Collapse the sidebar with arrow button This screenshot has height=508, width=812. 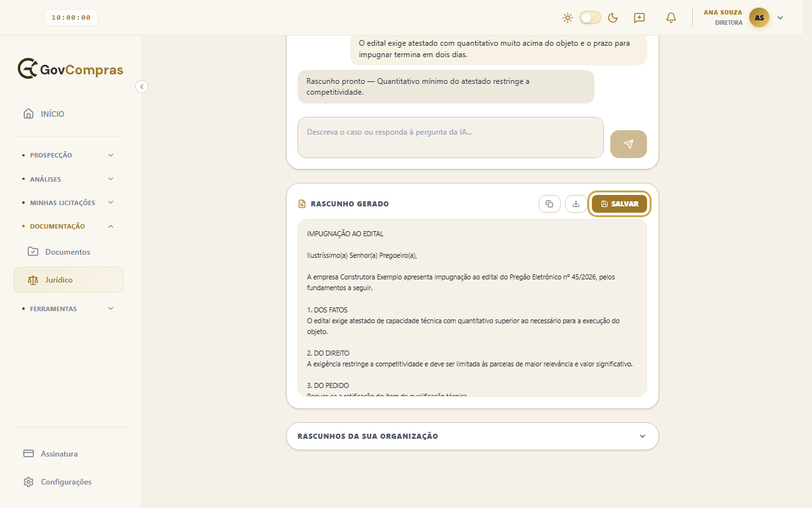(x=142, y=86)
